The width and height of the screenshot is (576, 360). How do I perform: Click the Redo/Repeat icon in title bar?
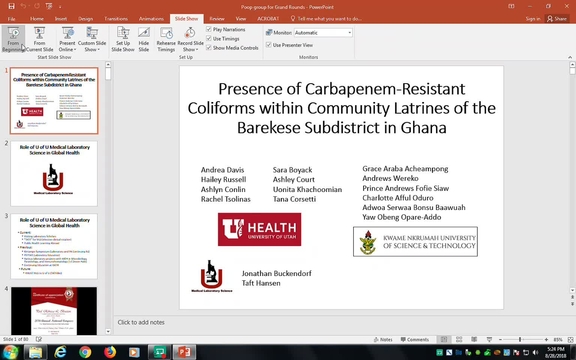point(36,6)
